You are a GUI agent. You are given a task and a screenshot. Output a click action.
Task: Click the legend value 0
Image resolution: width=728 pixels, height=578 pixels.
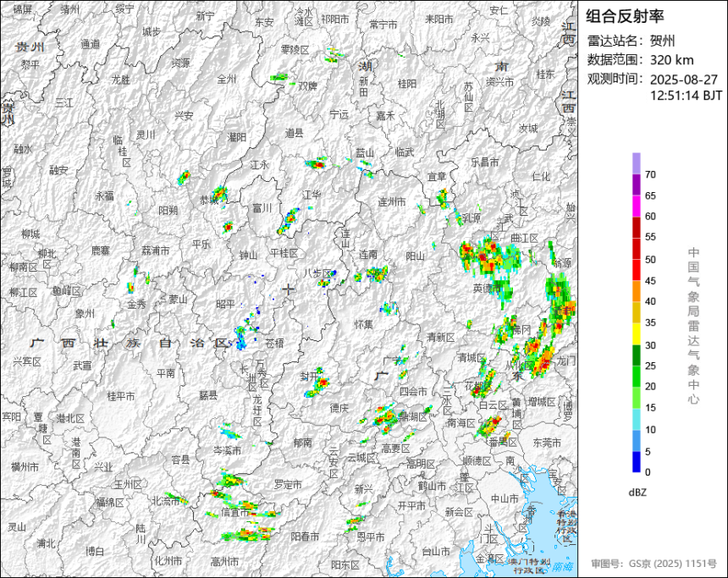pyautogui.click(x=648, y=472)
